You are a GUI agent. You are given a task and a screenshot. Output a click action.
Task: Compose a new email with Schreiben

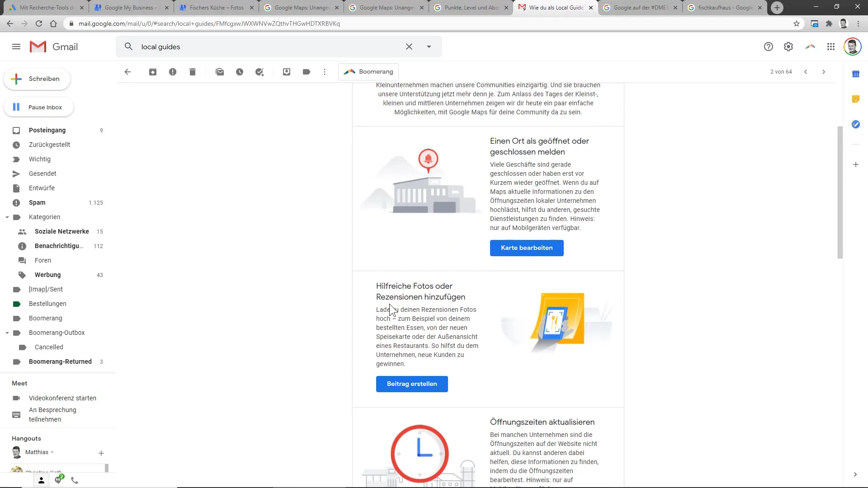pos(37,79)
